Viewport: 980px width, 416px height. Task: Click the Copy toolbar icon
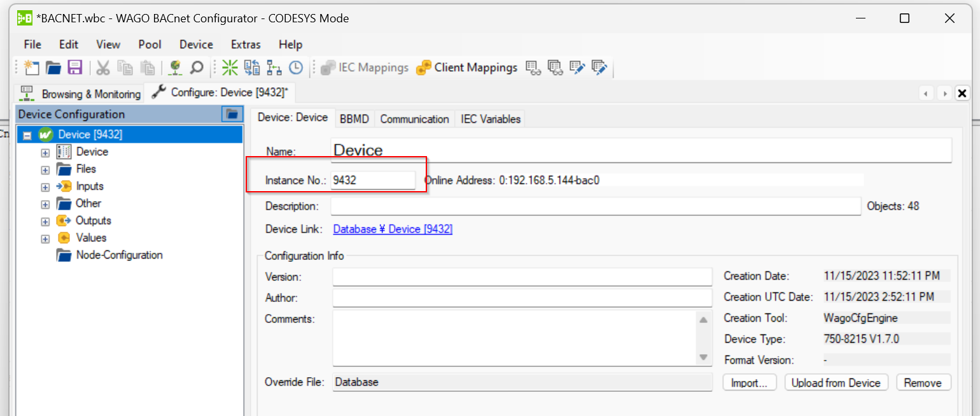[x=125, y=67]
